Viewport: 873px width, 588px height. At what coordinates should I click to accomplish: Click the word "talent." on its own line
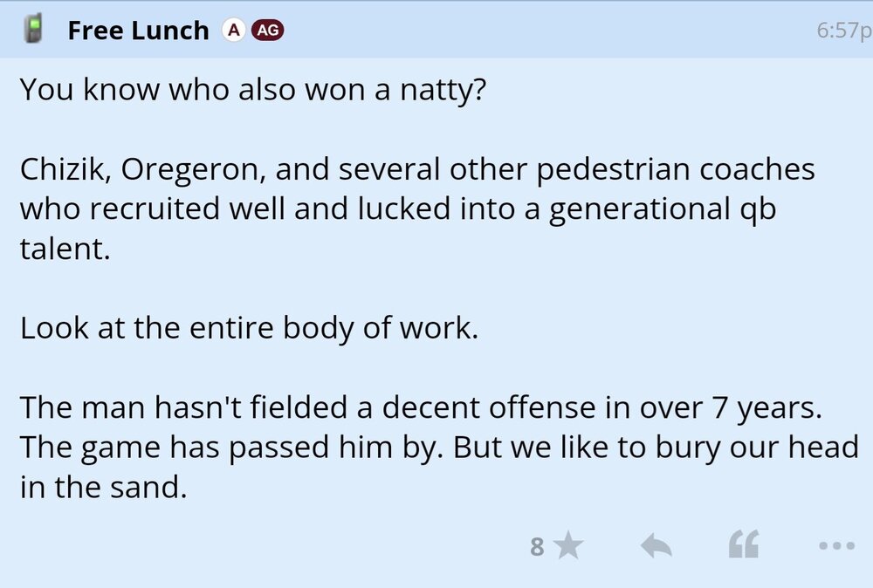point(65,250)
